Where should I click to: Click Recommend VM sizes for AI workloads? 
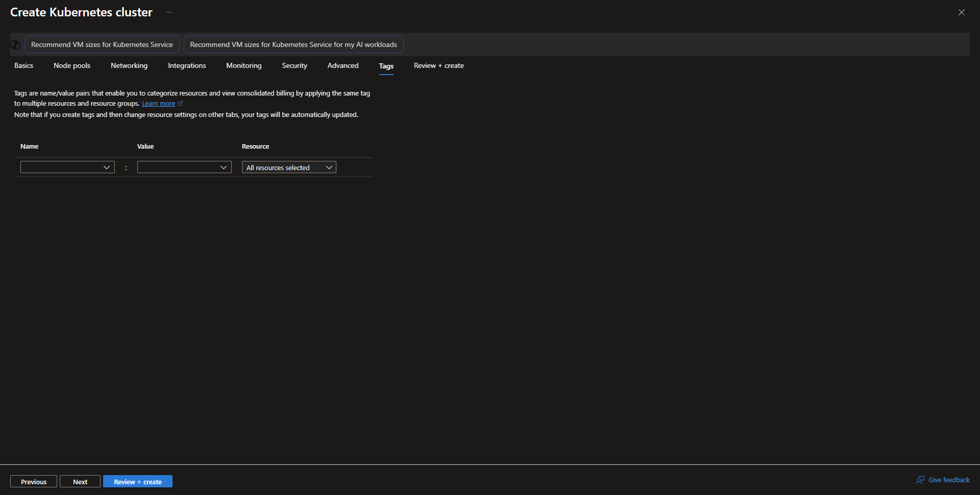[x=293, y=45]
